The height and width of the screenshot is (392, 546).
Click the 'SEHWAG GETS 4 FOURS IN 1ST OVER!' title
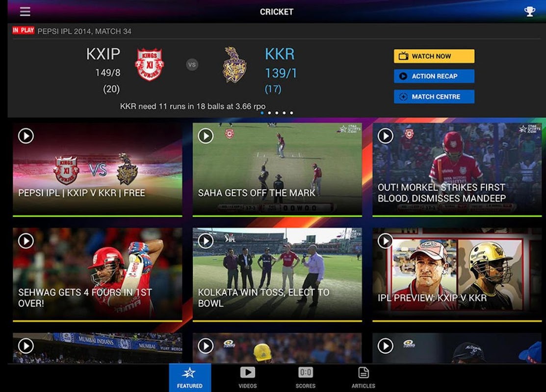(x=85, y=298)
